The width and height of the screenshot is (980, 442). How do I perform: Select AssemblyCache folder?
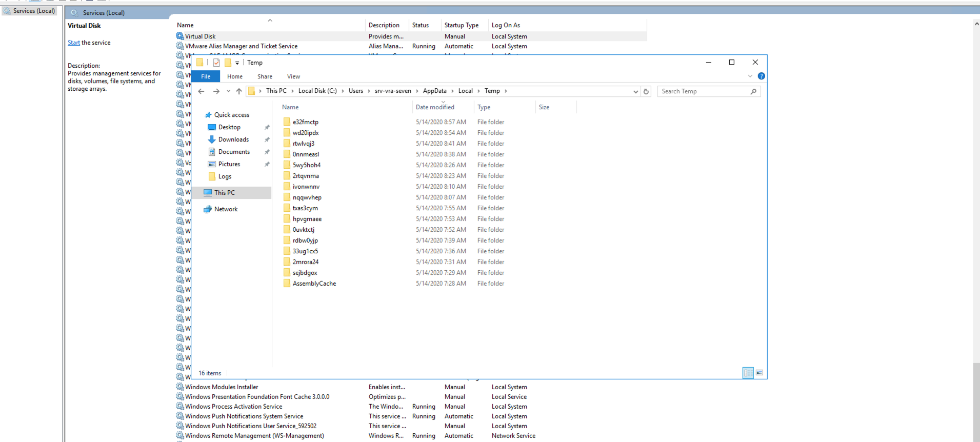tap(314, 284)
